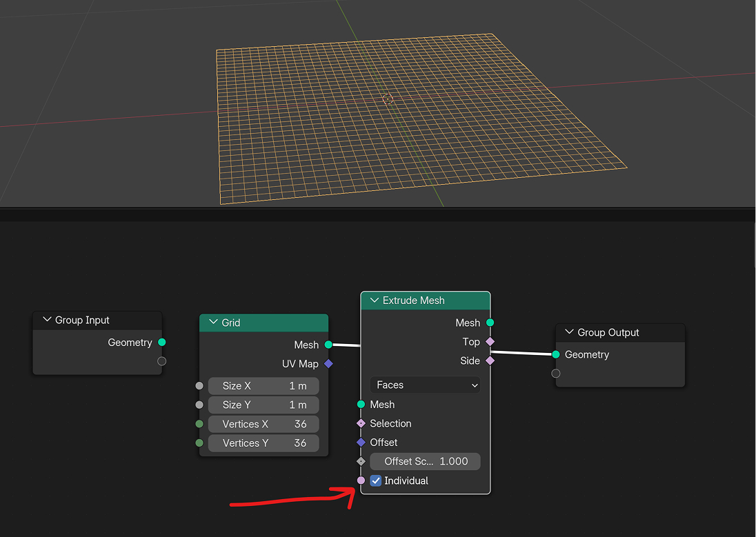Click the Group Output Geometry input socket
Viewport: 756px width, 537px height.
tap(555, 354)
